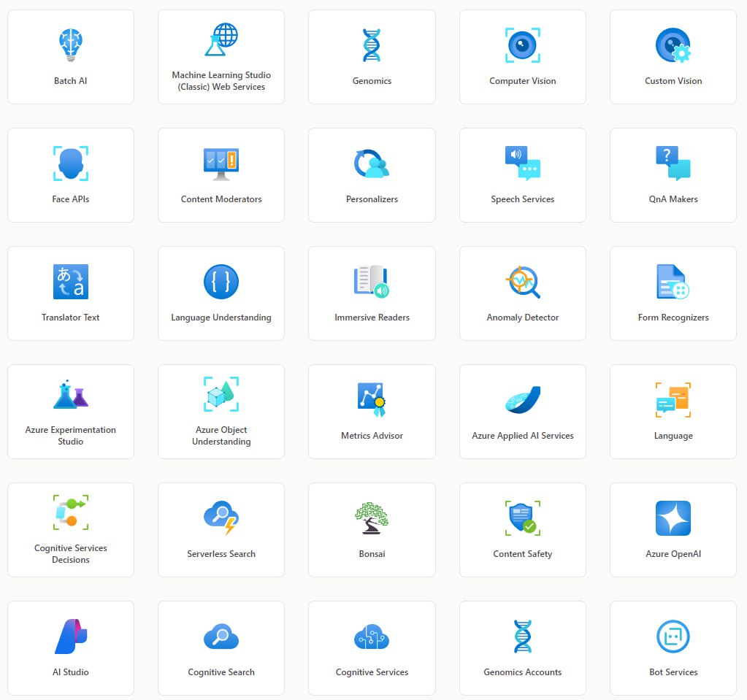
Task: Select the "Form Recognizers" label text
Action: coord(673,317)
